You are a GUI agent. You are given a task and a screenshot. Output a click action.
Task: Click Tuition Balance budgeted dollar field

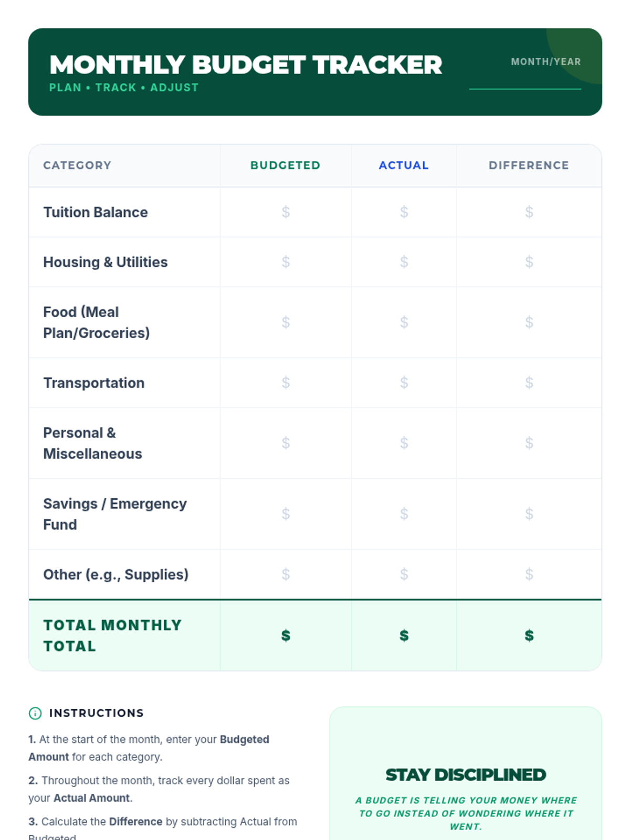[286, 212]
